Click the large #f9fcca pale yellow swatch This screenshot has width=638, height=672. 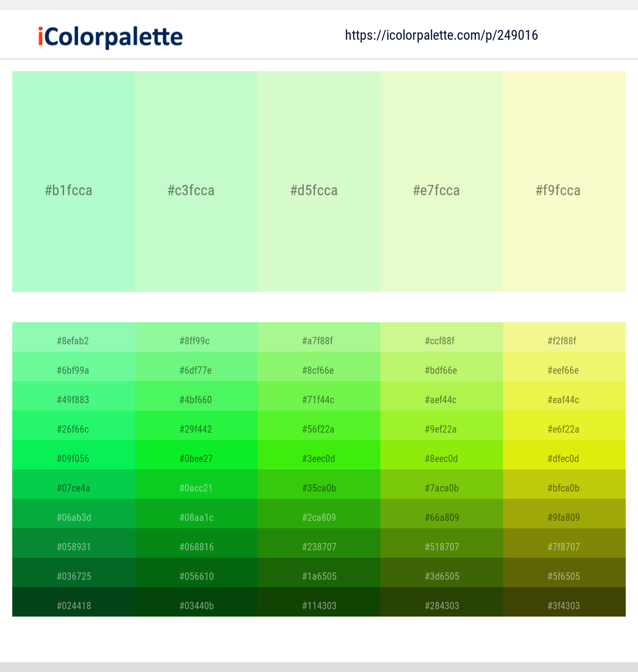(564, 181)
